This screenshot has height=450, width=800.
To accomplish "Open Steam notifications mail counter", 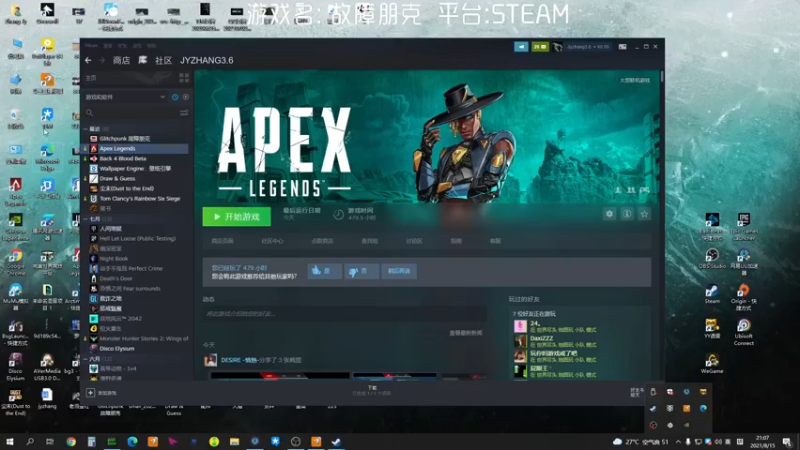I will pos(540,46).
